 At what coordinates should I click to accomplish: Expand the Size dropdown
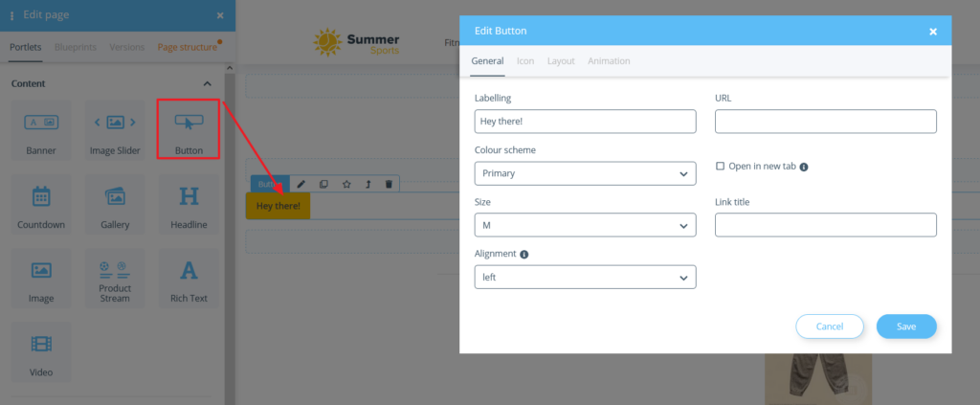coord(585,225)
